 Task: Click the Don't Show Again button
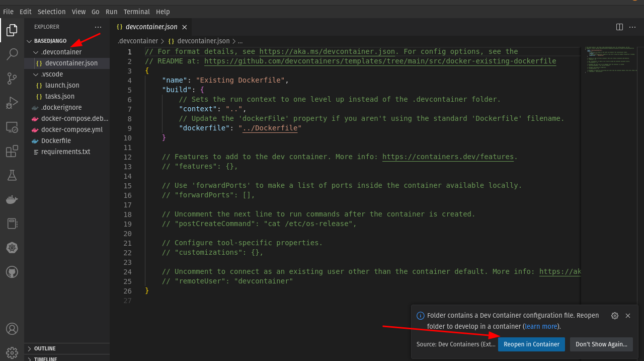point(601,344)
